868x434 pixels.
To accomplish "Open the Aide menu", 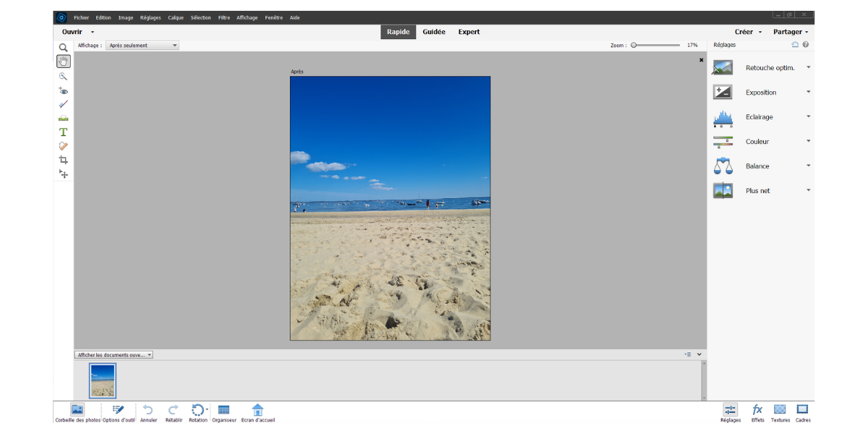I will (295, 17).
